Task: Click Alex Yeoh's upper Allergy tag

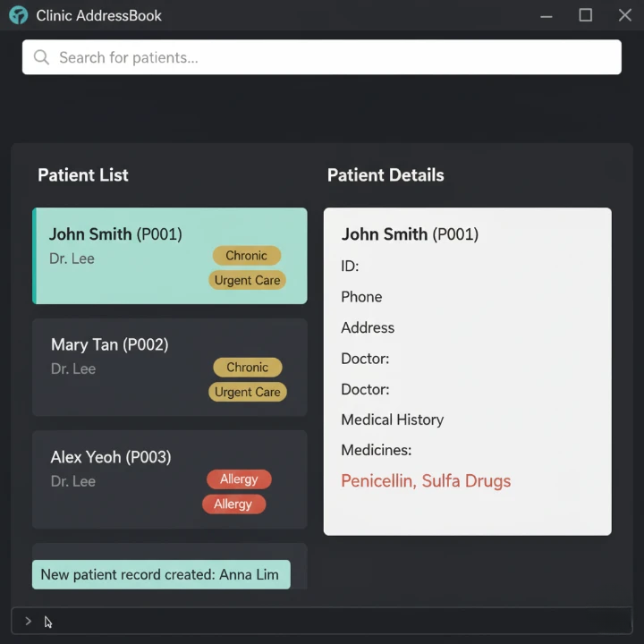Action: [239, 479]
